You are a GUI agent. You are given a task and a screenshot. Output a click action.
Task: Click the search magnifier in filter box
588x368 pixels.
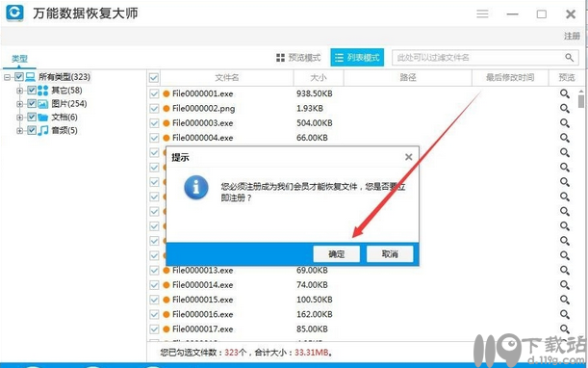point(570,58)
